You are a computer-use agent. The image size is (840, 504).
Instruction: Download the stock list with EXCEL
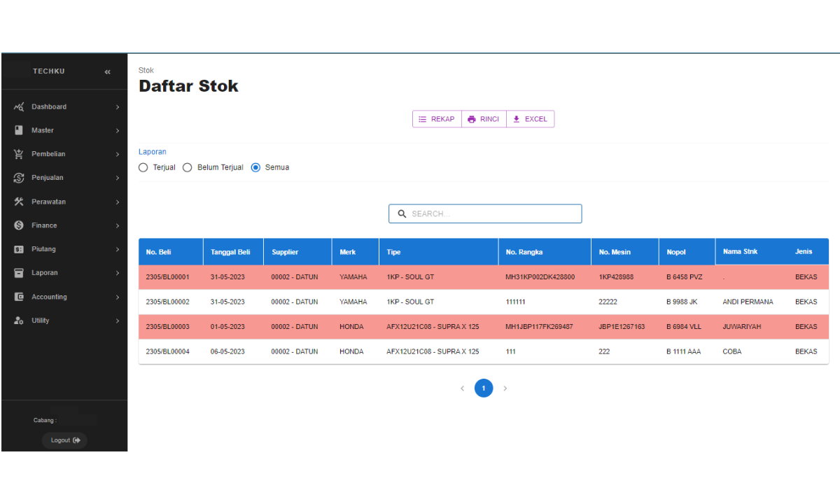(530, 119)
